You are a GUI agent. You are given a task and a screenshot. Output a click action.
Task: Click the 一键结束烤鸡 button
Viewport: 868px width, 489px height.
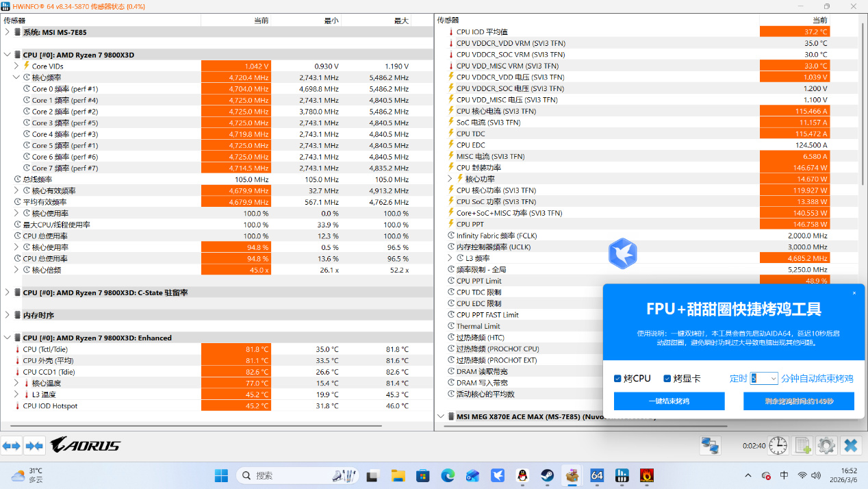(x=669, y=401)
